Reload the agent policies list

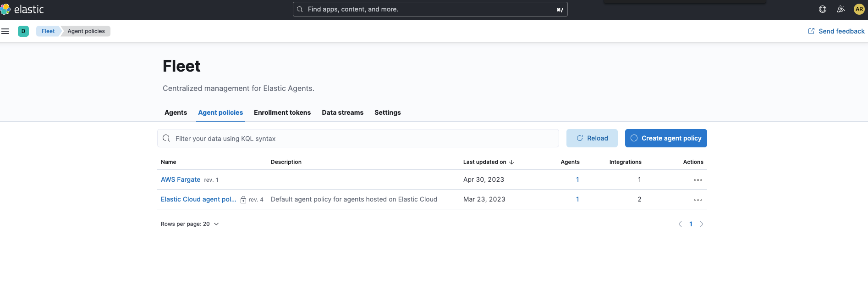(x=592, y=138)
